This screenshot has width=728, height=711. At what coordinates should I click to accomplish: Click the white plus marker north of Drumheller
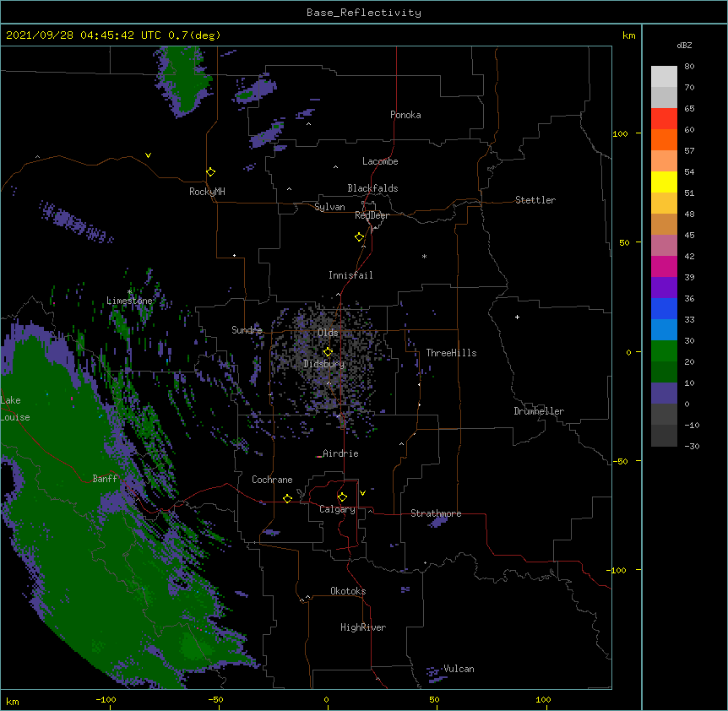[517, 317]
